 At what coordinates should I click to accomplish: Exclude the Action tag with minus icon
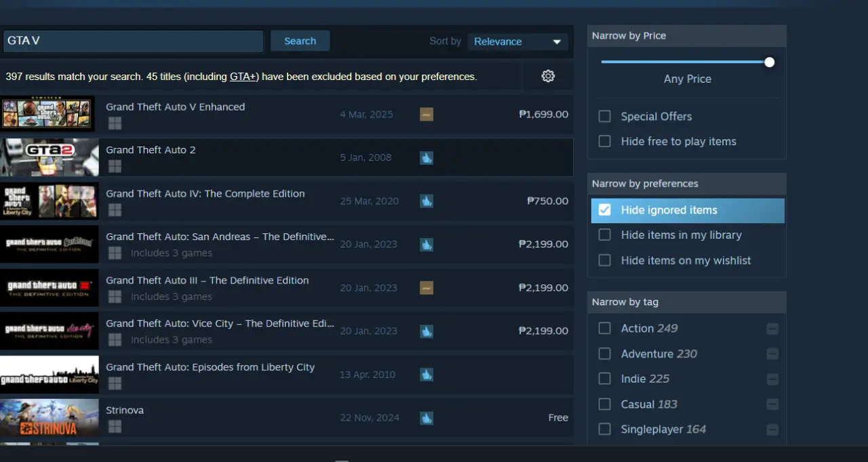(772, 329)
